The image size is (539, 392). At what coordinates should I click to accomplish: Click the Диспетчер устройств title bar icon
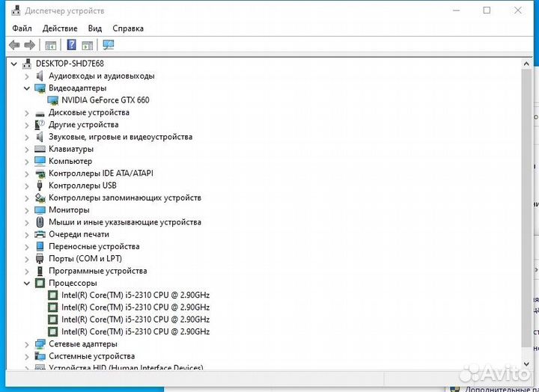(x=16, y=10)
